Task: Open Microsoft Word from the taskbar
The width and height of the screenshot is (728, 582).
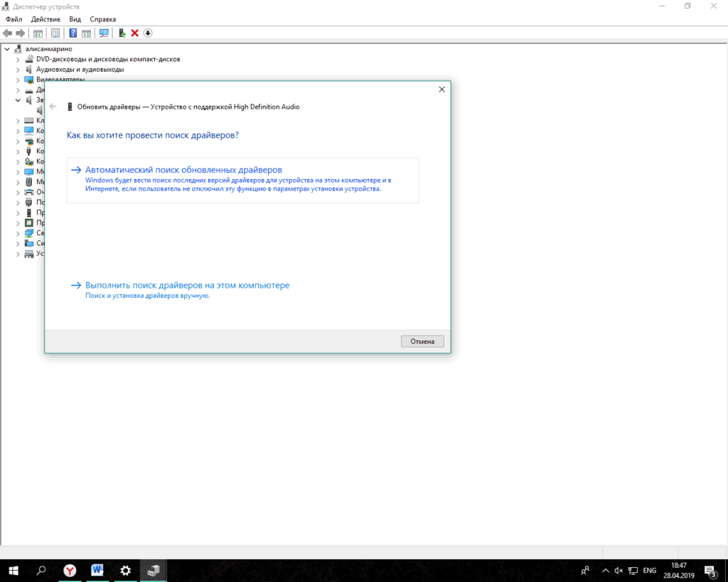Action: coord(97,570)
